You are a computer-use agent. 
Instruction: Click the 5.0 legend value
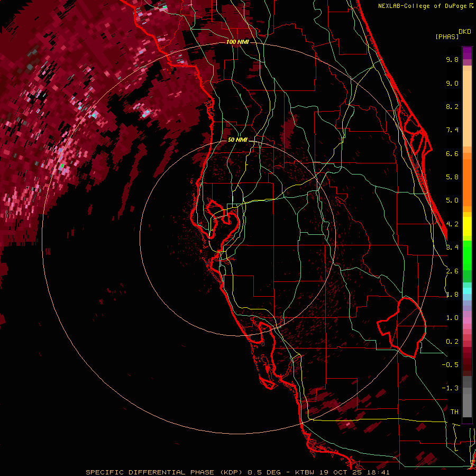point(452,200)
